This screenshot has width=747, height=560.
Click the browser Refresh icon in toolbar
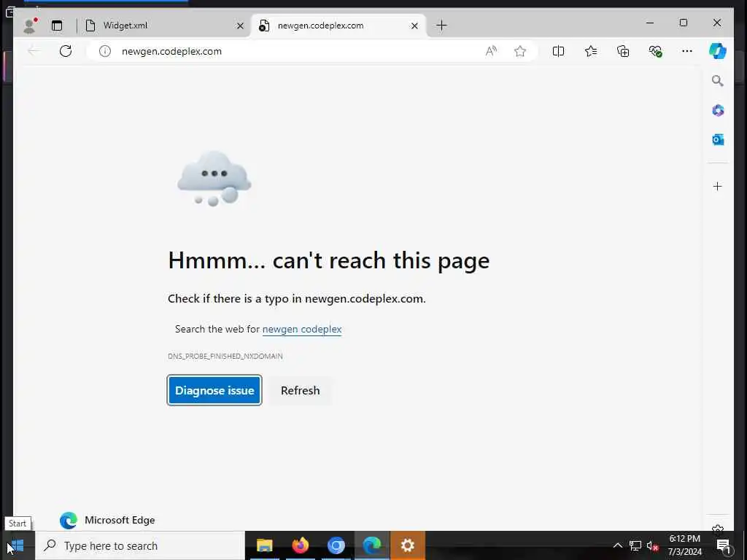pos(66,51)
